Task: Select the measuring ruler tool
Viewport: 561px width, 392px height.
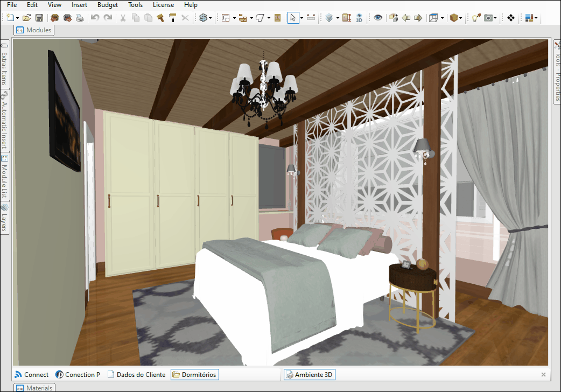Action: pyautogui.click(x=311, y=18)
